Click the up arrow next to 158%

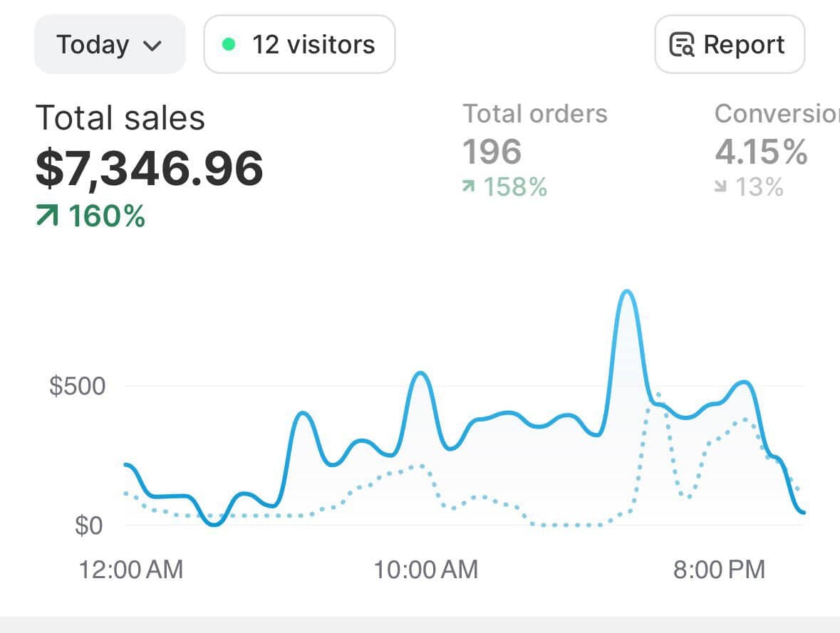(x=468, y=187)
